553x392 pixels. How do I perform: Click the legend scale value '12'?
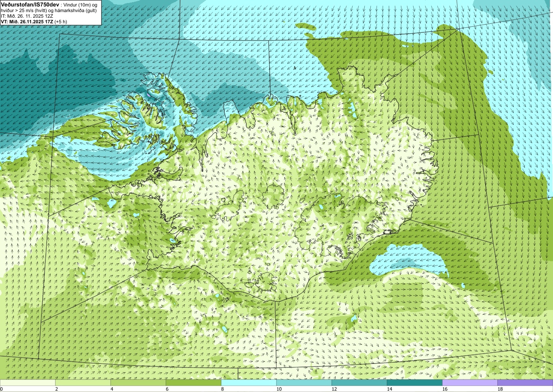(334, 389)
